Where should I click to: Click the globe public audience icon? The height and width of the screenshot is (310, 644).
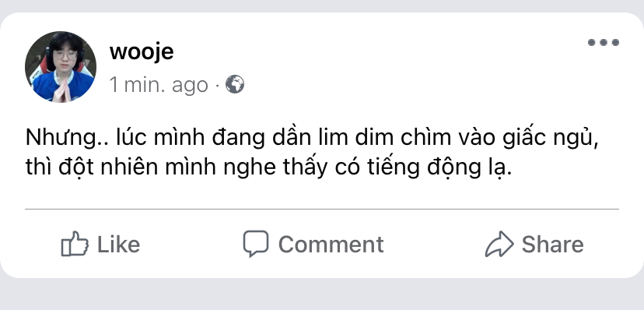coord(235,84)
